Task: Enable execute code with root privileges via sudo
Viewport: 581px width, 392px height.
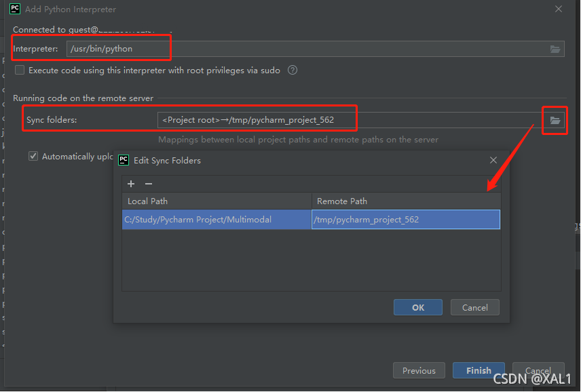Action: pos(20,70)
